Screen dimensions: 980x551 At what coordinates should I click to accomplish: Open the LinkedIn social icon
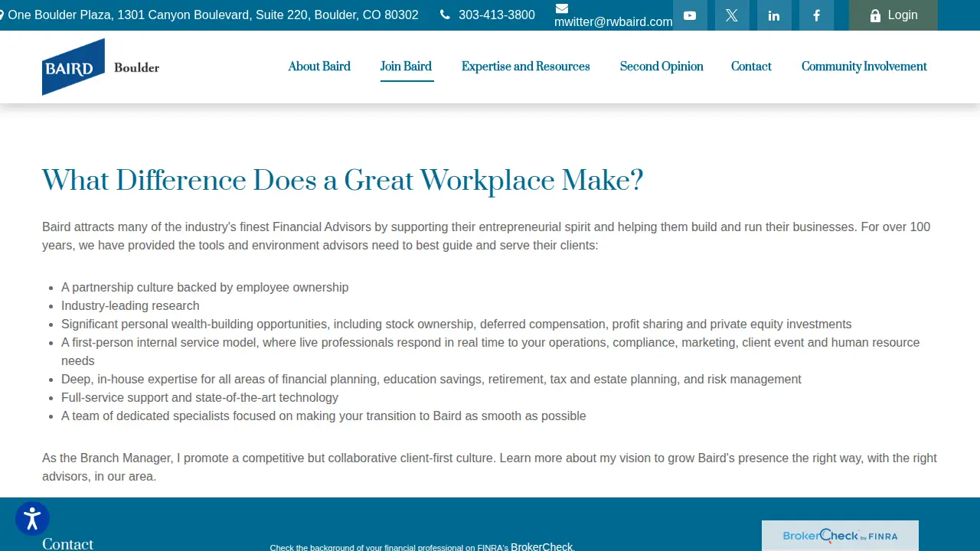(774, 15)
